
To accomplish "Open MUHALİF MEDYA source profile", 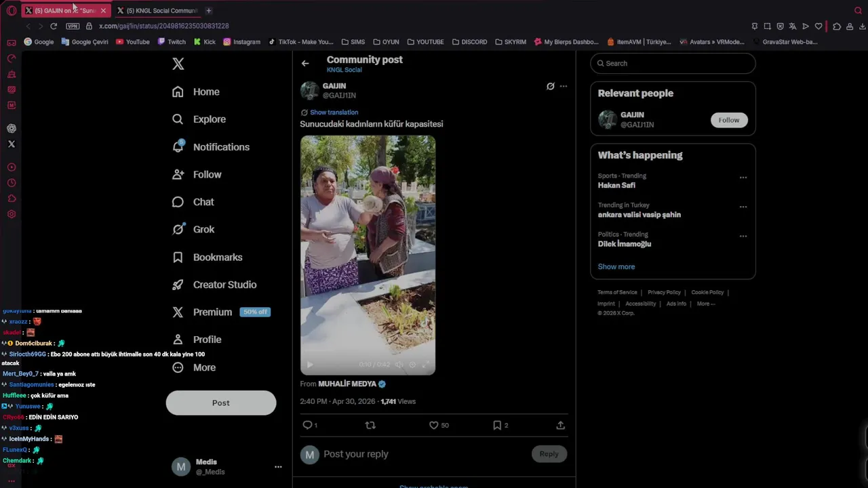I will 347,384.
